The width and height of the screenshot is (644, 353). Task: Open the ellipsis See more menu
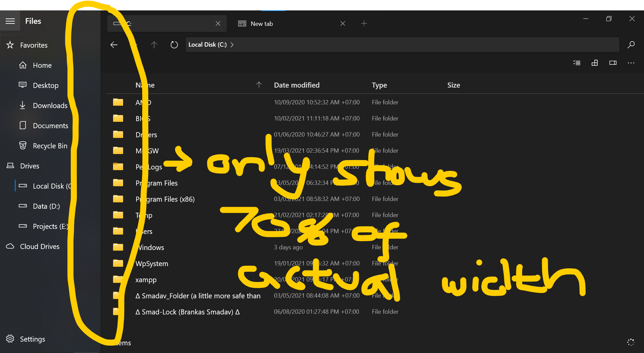coord(631,63)
